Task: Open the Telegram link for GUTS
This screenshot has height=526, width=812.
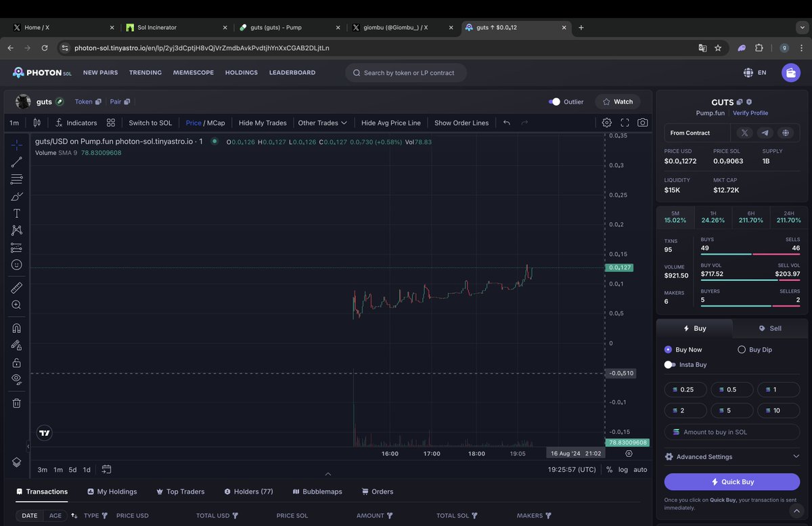Action: click(765, 133)
